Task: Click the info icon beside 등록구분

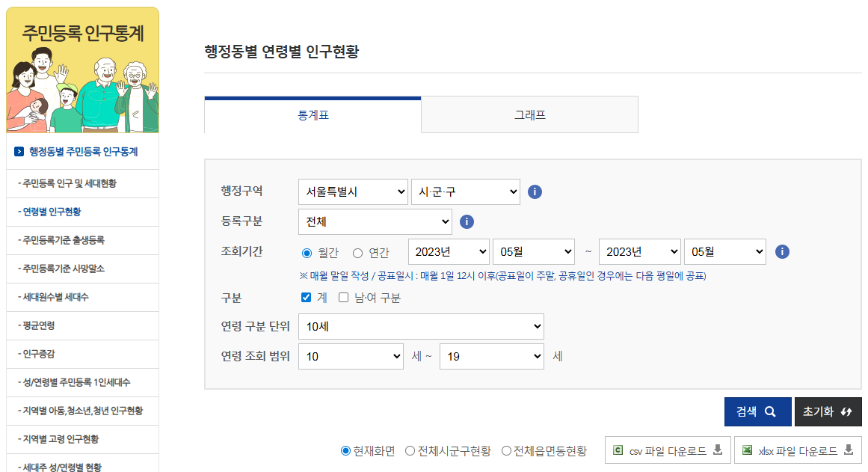Action: pyautogui.click(x=467, y=221)
